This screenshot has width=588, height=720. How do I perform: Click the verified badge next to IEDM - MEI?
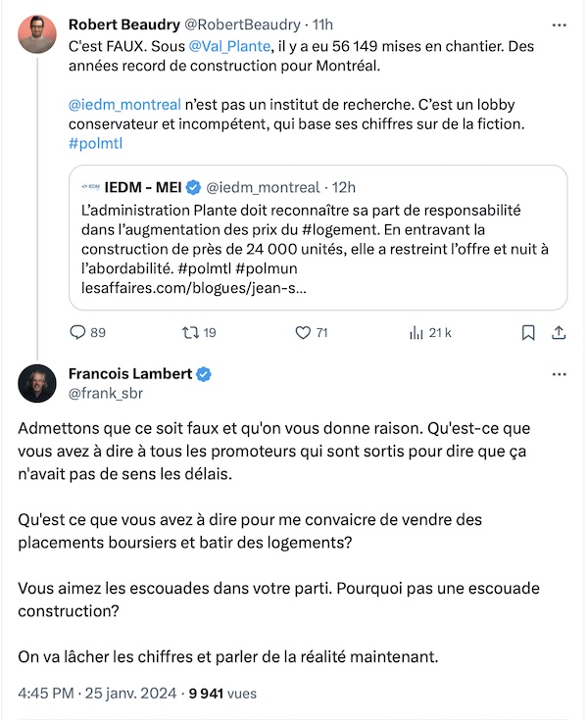[193, 187]
